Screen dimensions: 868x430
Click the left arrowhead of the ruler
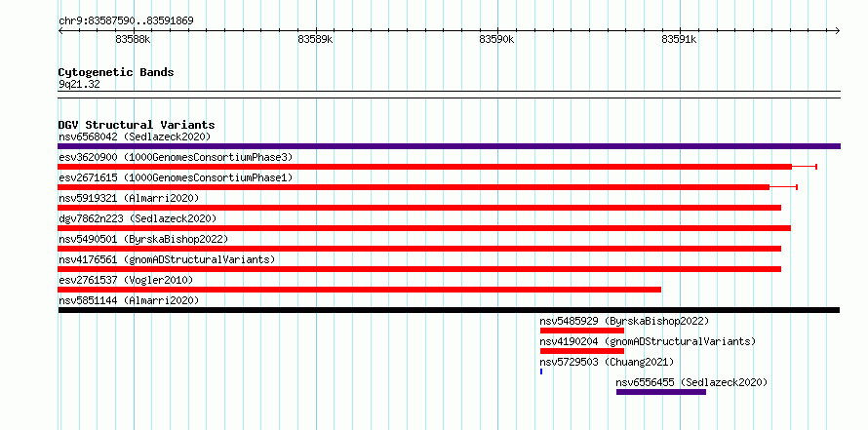(x=60, y=30)
